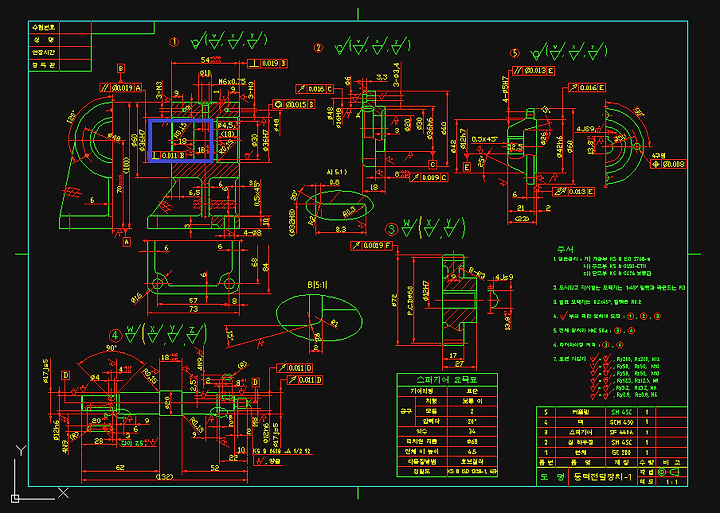Image resolution: width=720 pixels, height=513 pixels.
Task: Select the B(5:1) detail view label
Action: (318, 285)
